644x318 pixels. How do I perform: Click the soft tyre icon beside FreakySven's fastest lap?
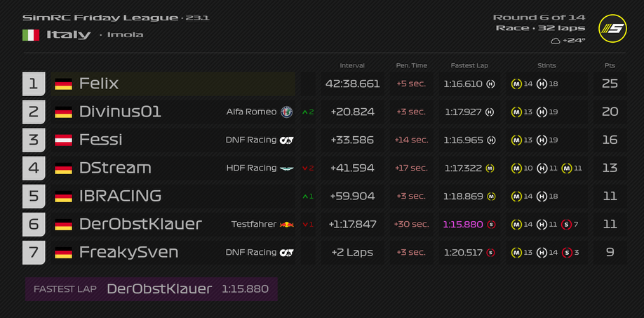click(x=490, y=252)
